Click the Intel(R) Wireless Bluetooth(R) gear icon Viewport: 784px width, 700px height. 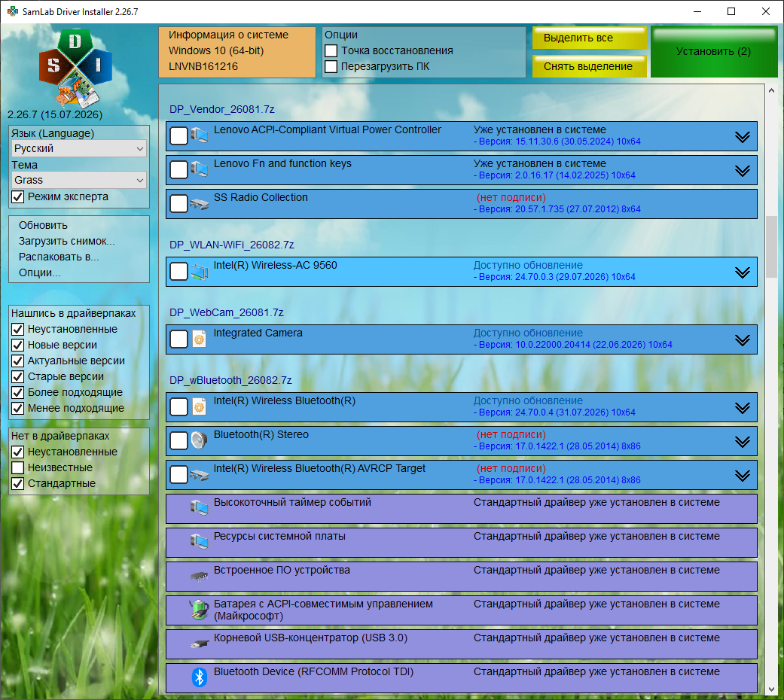(199, 406)
